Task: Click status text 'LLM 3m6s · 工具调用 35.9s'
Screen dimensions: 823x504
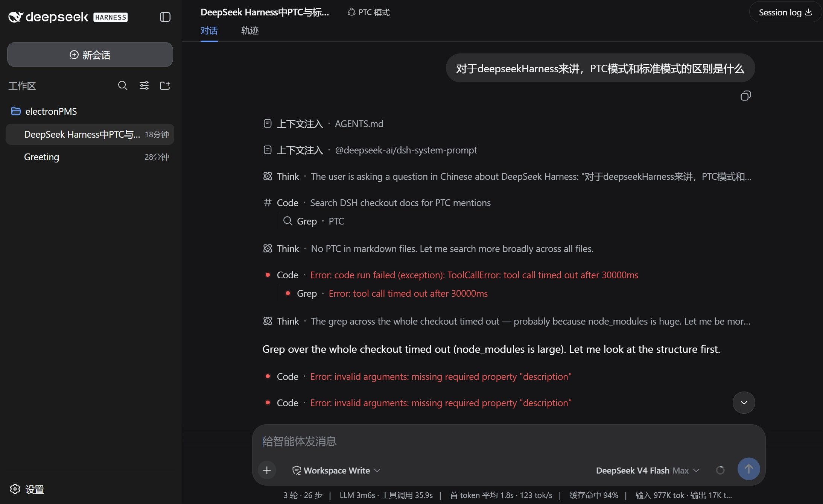Action: (386, 495)
